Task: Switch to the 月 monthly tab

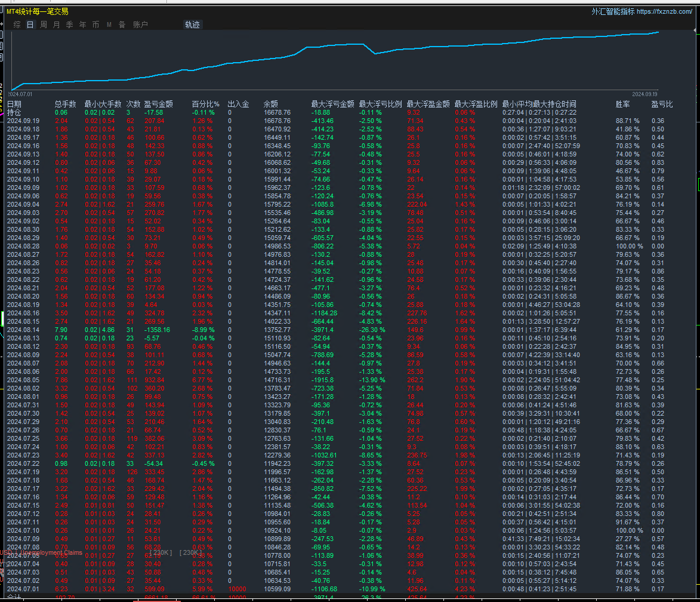Action: (56, 24)
